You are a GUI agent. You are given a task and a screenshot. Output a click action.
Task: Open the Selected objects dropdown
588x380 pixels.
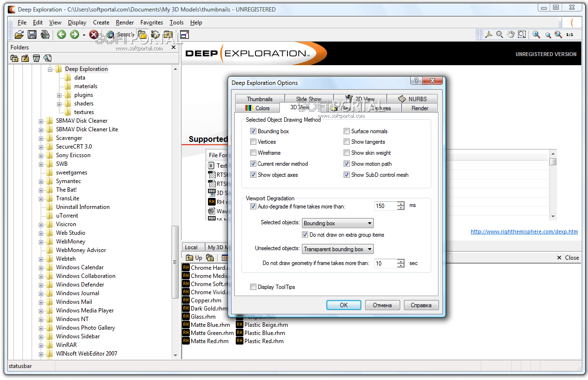tap(338, 223)
